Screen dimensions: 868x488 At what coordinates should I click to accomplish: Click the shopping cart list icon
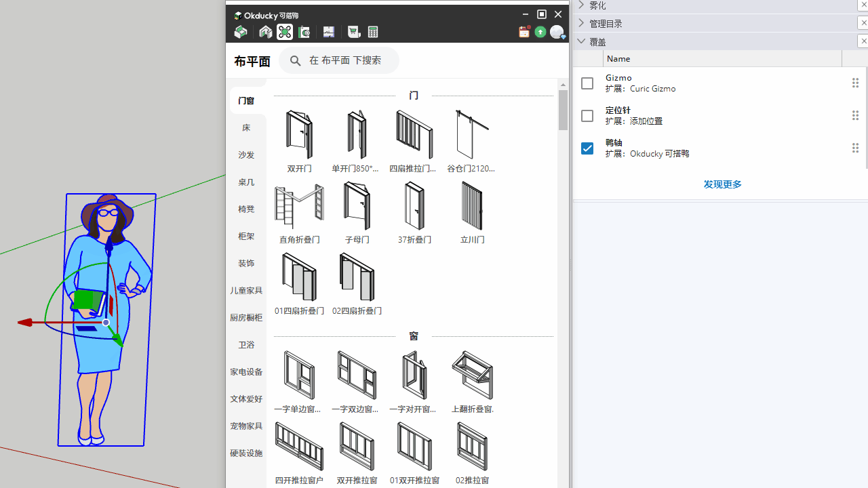(353, 32)
